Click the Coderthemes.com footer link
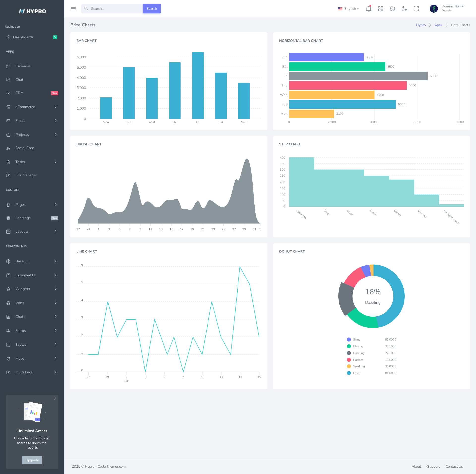Viewport: 476px width, 474px height. point(111,466)
